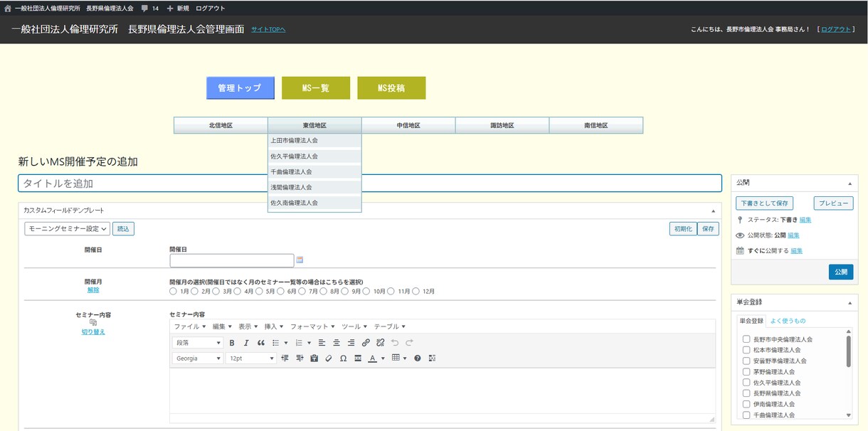The width and height of the screenshot is (868, 431).
Task: Check 茅野倫理法人会 checkbox
Action: (x=746, y=371)
